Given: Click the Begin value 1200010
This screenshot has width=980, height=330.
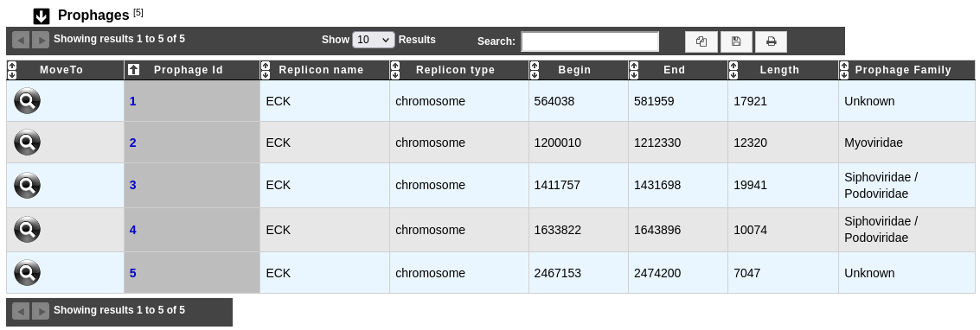Looking at the screenshot, I should (558, 143).
